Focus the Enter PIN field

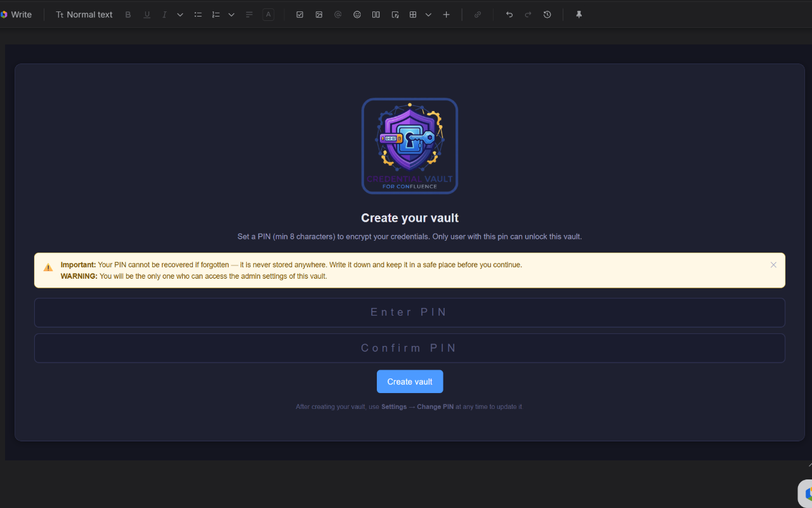tap(410, 312)
